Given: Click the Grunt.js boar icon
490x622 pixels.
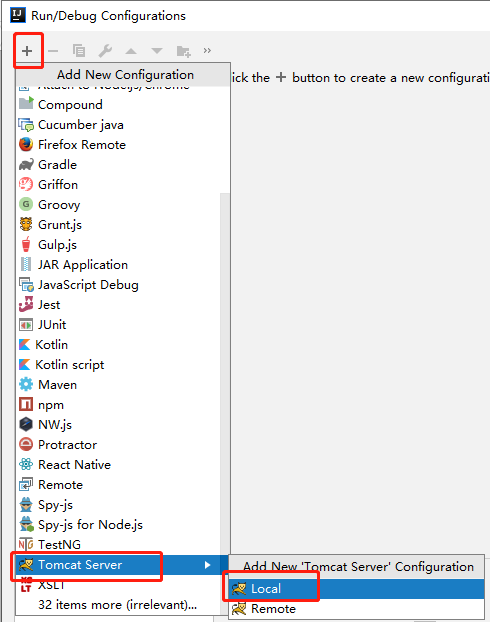Looking at the screenshot, I should (x=26, y=225).
